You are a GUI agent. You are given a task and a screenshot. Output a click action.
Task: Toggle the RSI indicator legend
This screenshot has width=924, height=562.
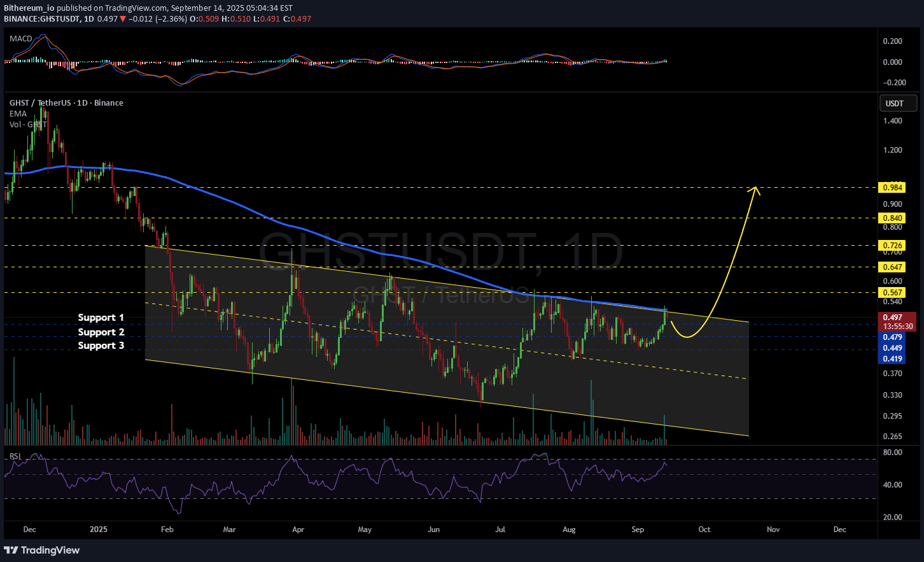(15, 456)
